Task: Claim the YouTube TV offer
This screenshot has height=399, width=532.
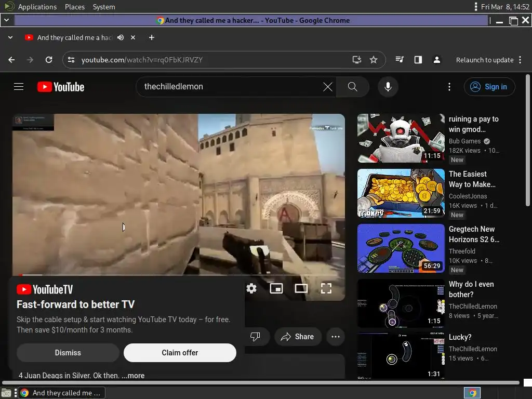Action: click(x=180, y=353)
